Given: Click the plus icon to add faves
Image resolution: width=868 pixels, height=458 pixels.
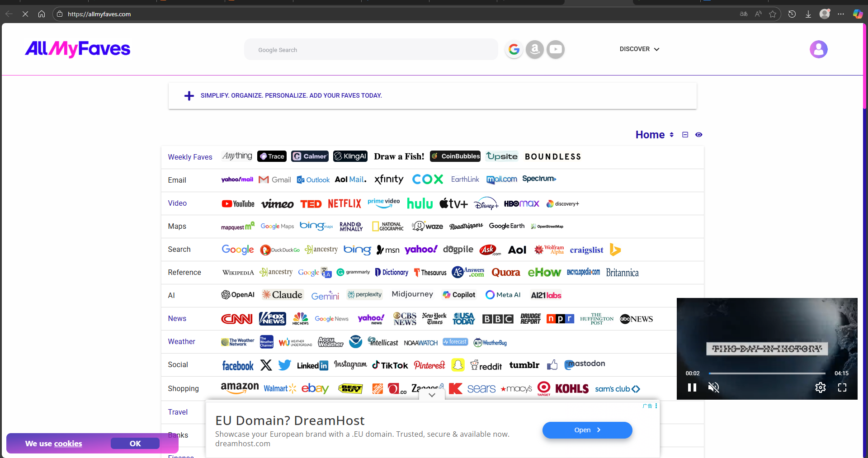Looking at the screenshot, I should coord(189,96).
